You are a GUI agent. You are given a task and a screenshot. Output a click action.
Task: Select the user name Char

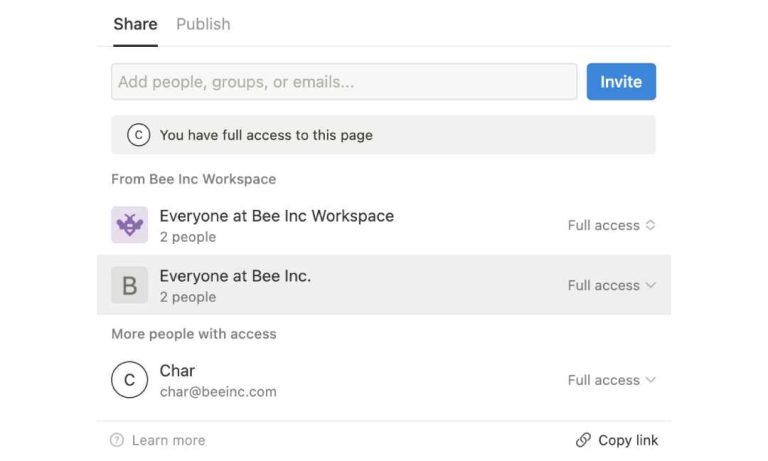coord(178,371)
